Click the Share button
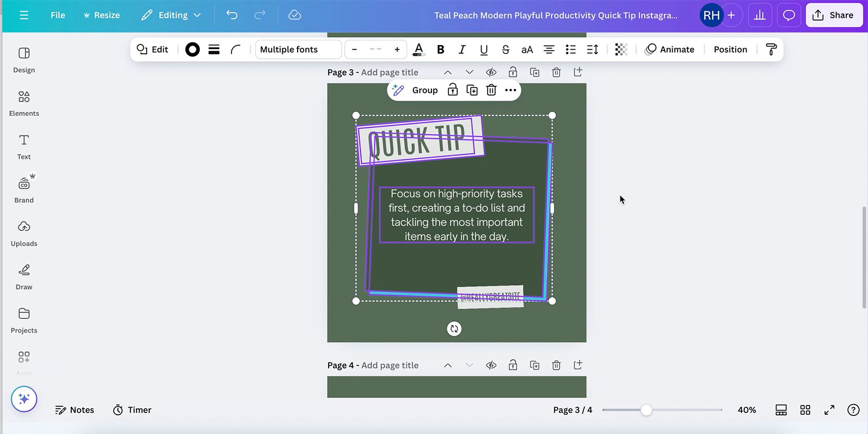Image resolution: width=868 pixels, height=434 pixels. 833,15
